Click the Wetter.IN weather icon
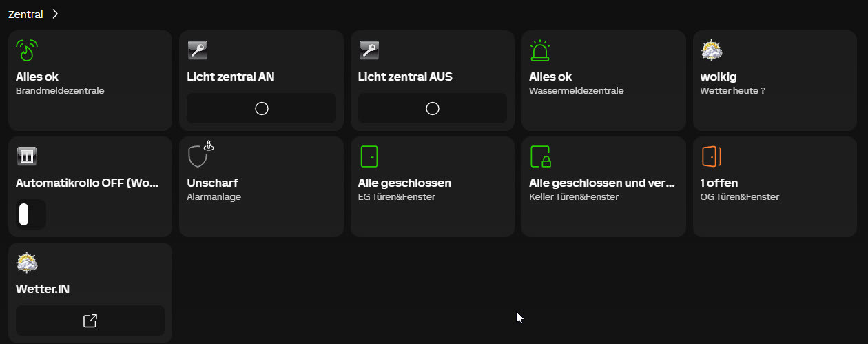Screen dimensions: 868x344 tap(27, 263)
